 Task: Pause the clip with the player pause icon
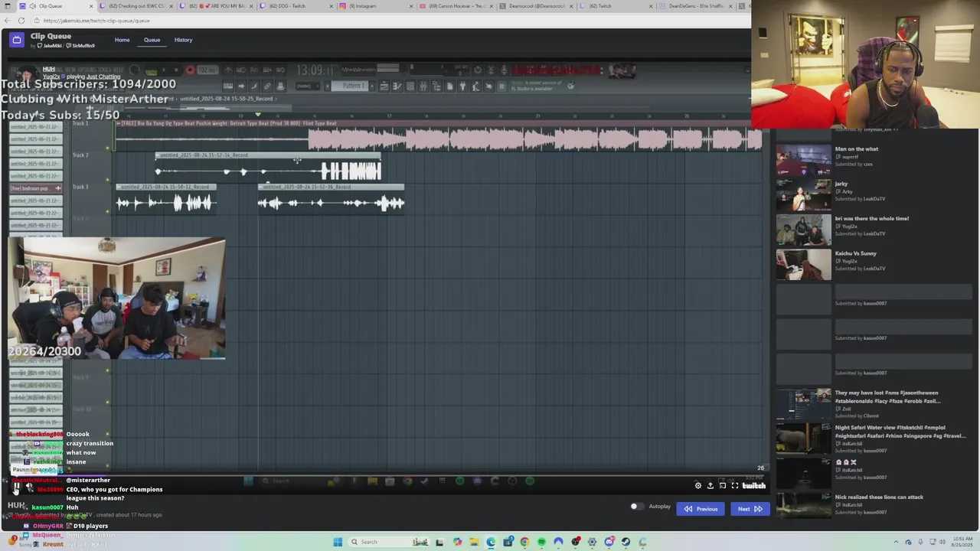16,487
